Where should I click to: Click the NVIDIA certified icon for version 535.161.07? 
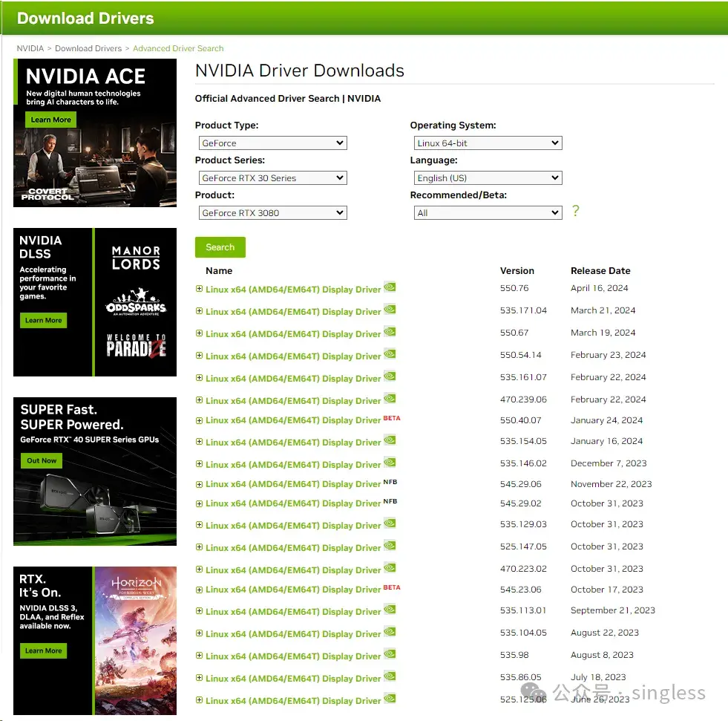click(x=390, y=376)
